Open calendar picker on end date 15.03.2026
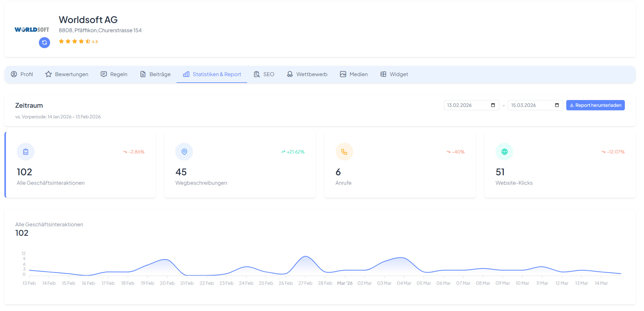644x311 pixels. pyautogui.click(x=557, y=105)
